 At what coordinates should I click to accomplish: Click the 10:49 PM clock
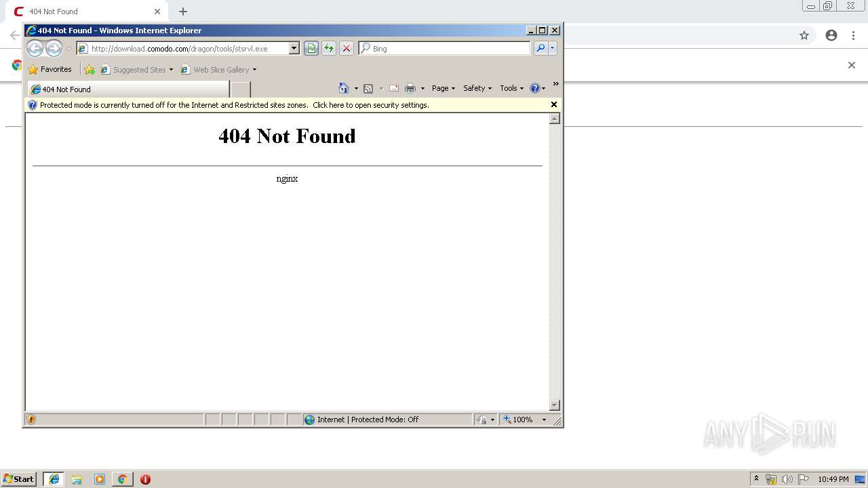833,479
